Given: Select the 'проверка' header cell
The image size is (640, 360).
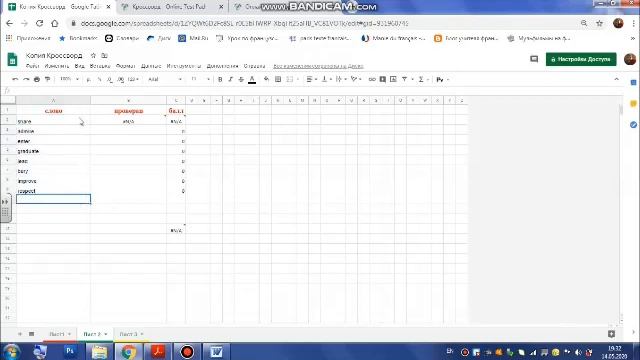Looking at the screenshot, I should (129, 111).
